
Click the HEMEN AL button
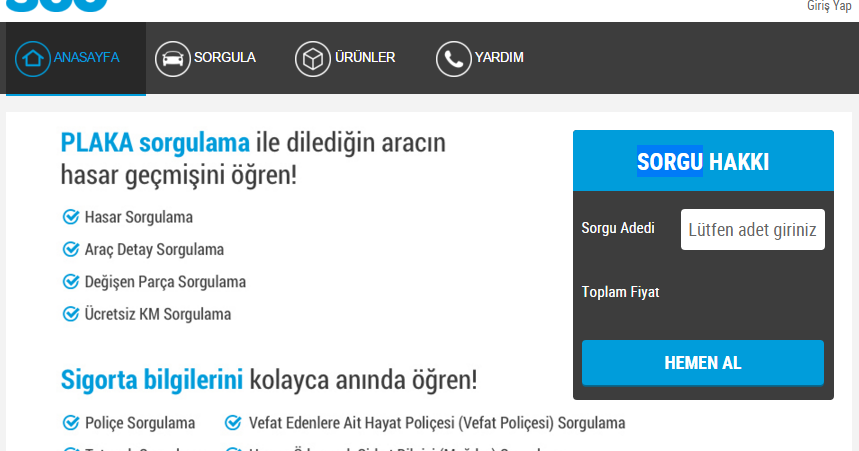703,362
